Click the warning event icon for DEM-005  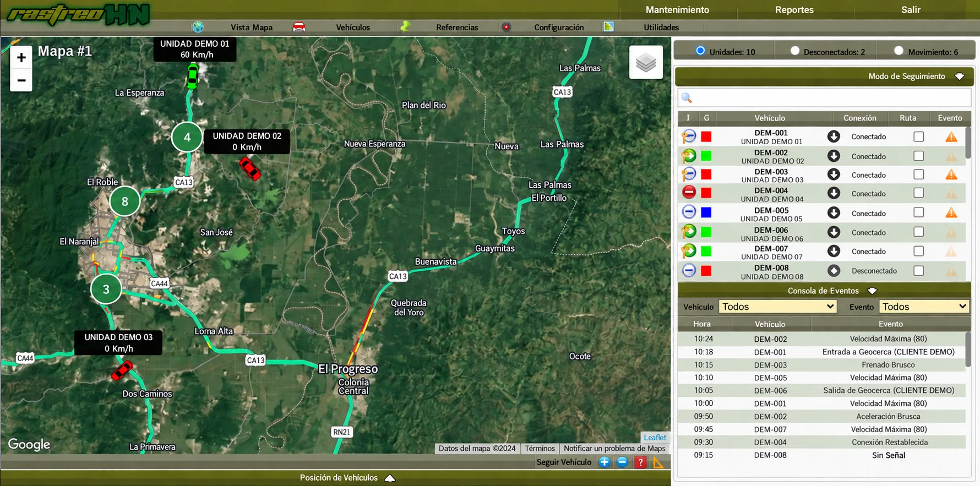click(x=951, y=213)
